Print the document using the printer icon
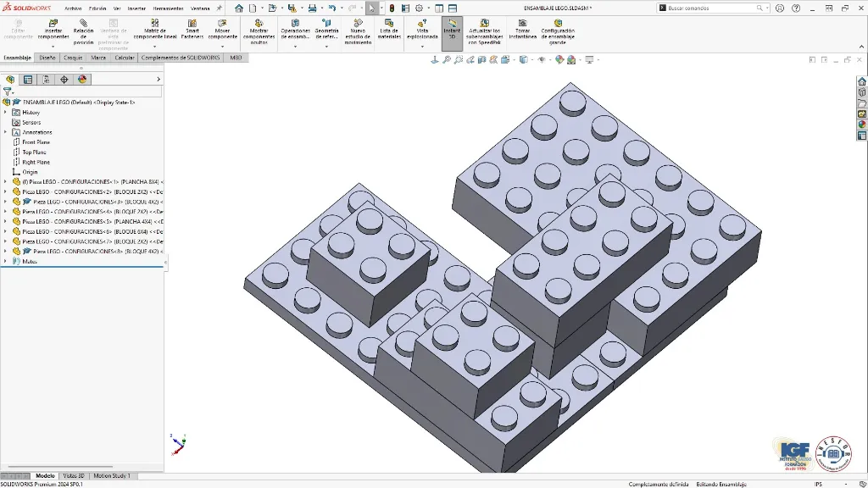The height and width of the screenshot is (488, 868). [x=312, y=8]
